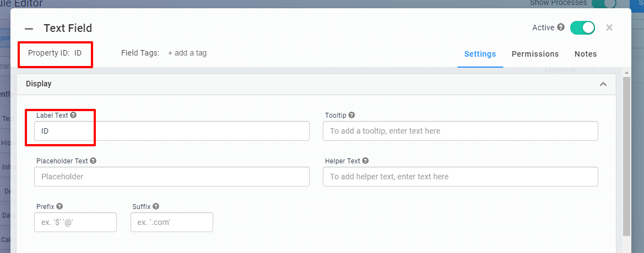Click into the Label Text input field
Image resolution: width=644 pixels, height=253 pixels.
tap(172, 131)
